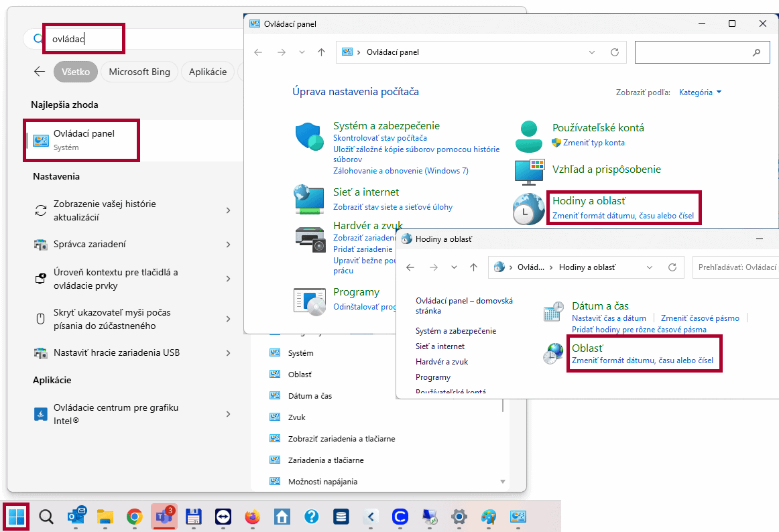
Task: Expand the Kategória view dropdown
Action: click(701, 92)
